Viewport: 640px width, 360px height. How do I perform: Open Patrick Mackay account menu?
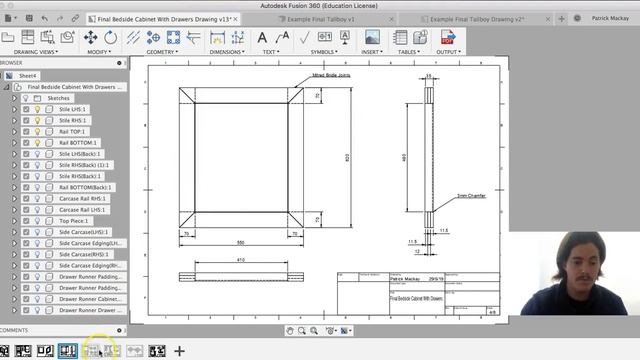coord(610,18)
